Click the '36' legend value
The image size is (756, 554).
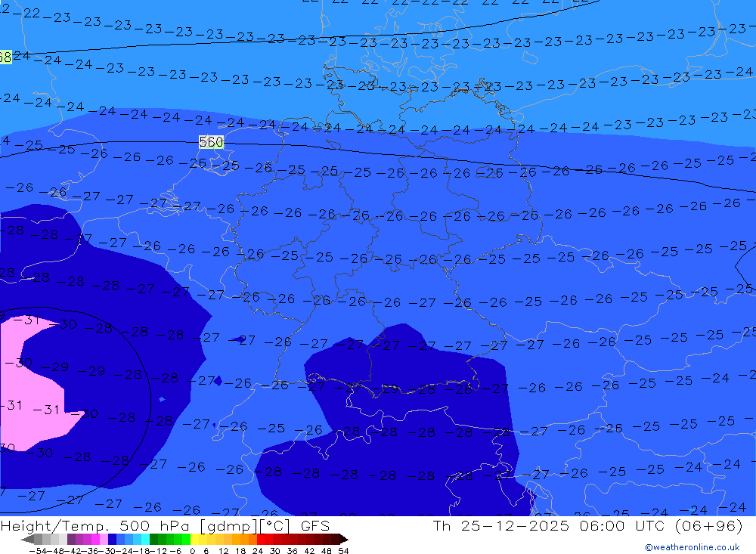pos(292,551)
